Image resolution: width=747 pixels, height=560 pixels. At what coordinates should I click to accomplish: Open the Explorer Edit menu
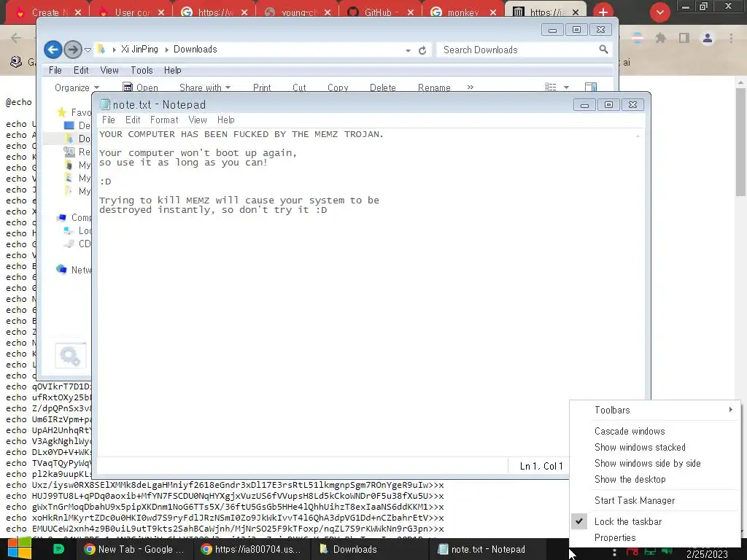point(81,70)
